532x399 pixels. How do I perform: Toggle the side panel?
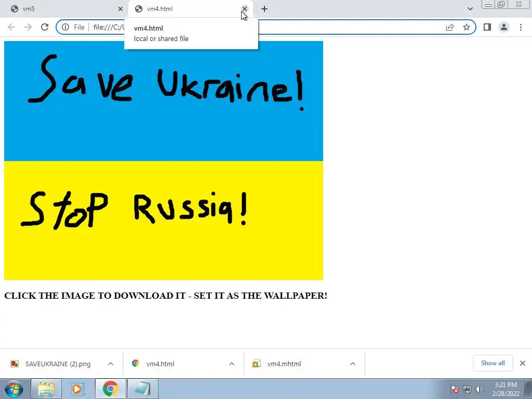pyautogui.click(x=487, y=27)
